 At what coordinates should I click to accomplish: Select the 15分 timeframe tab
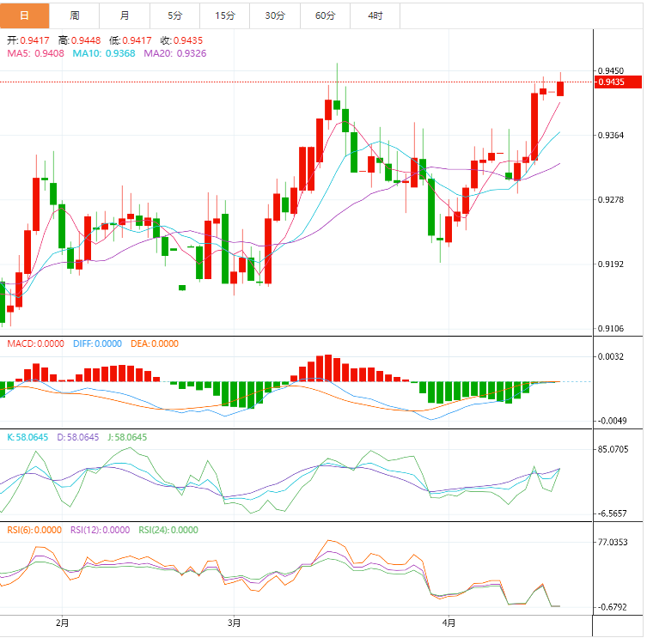(225, 15)
